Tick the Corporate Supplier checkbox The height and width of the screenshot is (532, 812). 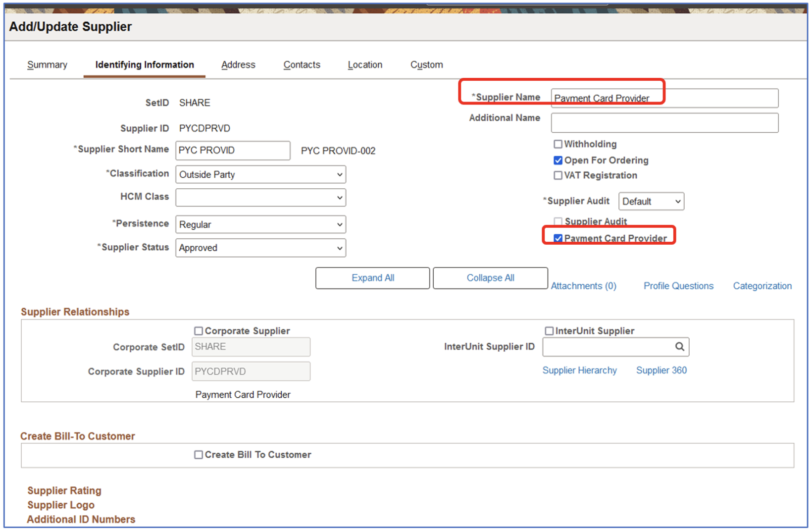(199, 331)
